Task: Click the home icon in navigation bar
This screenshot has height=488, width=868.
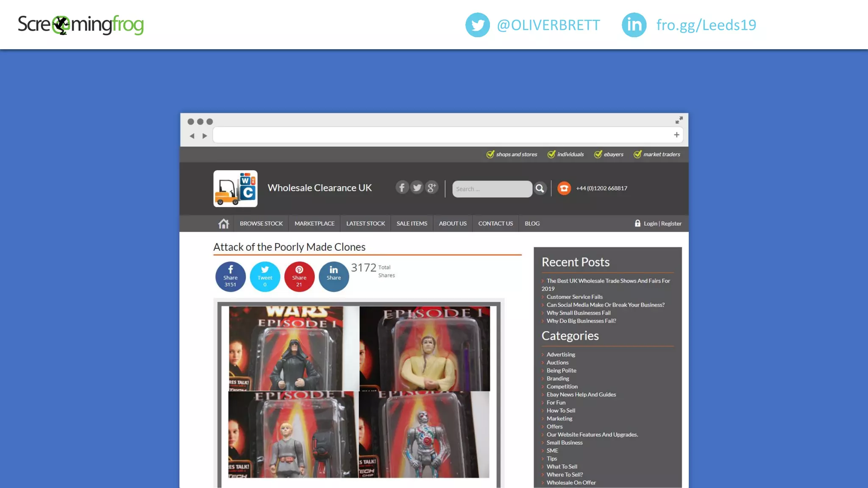Action: [223, 224]
